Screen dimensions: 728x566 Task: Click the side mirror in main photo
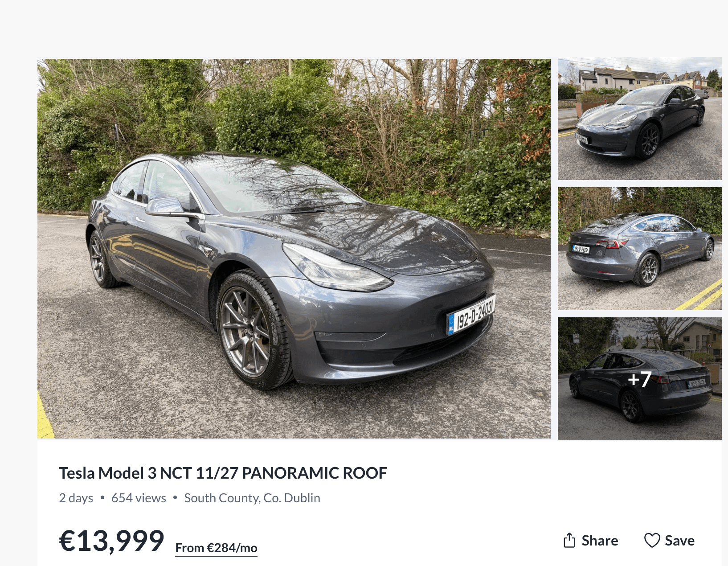(x=165, y=206)
